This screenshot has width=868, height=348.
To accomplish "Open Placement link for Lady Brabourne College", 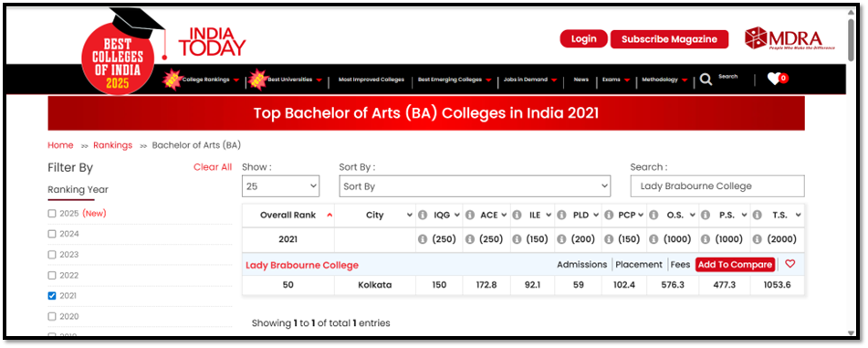I will 639,265.
